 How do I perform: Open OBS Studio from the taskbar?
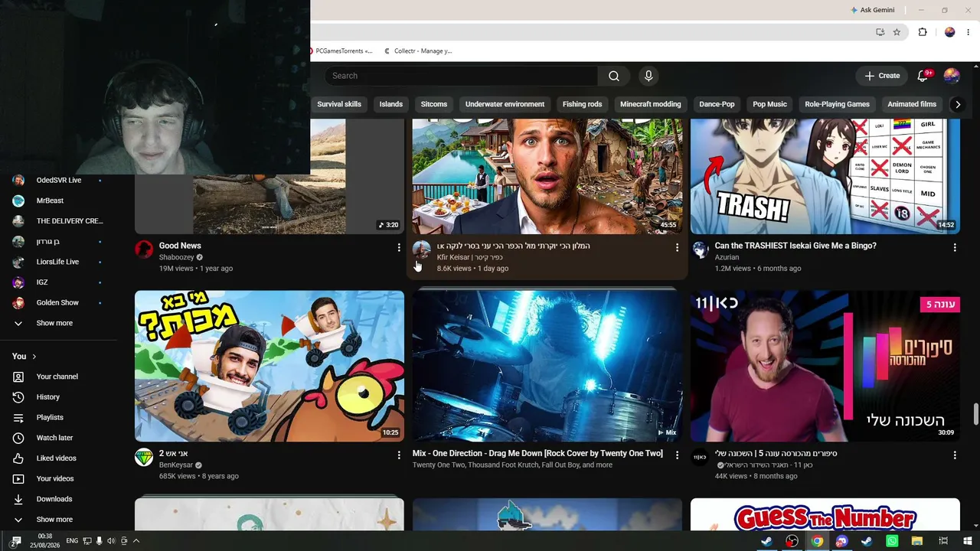[792, 541]
